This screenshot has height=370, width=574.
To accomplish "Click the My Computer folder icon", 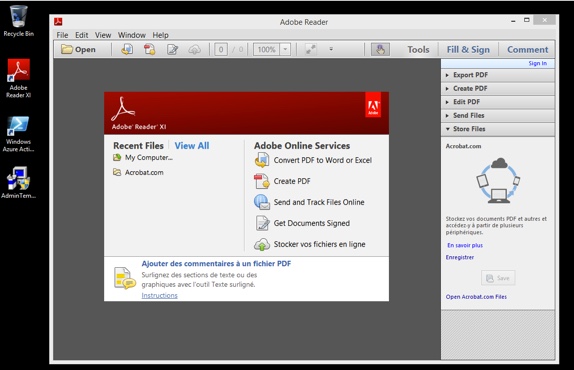I will 117,157.
